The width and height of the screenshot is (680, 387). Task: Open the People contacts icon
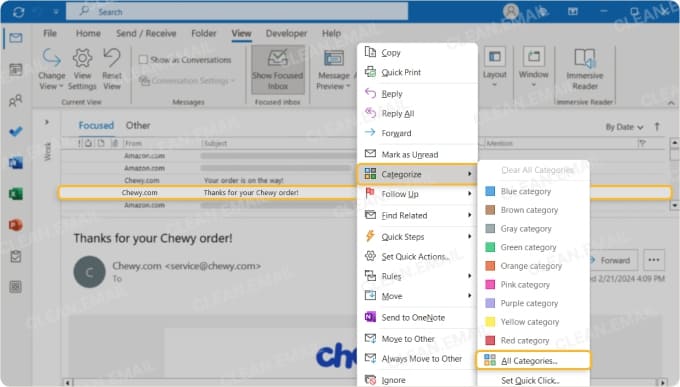point(16,101)
